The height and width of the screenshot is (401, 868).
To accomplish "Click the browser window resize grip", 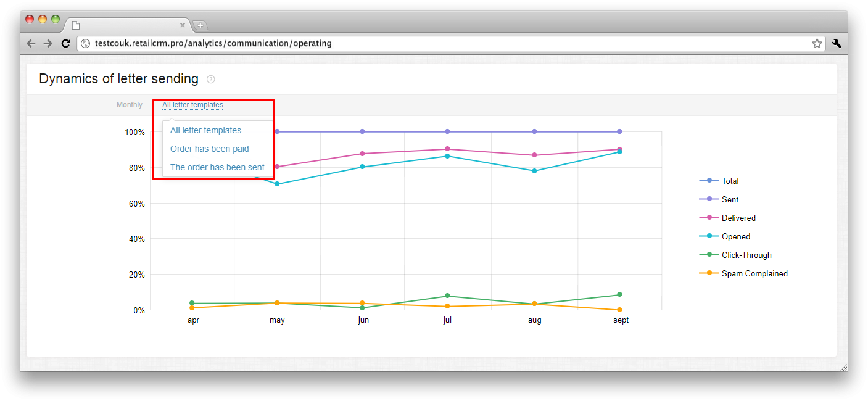I will pyautogui.click(x=843, y=367).
